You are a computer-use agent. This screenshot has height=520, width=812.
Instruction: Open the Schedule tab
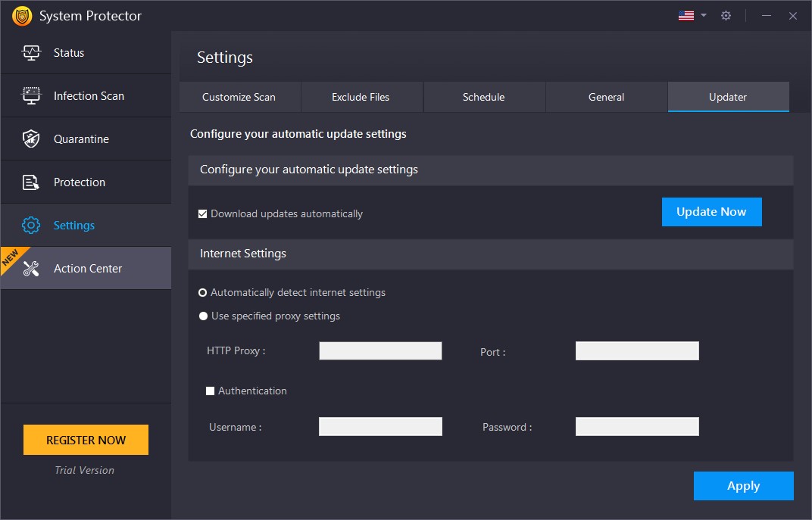click(484, 97)
